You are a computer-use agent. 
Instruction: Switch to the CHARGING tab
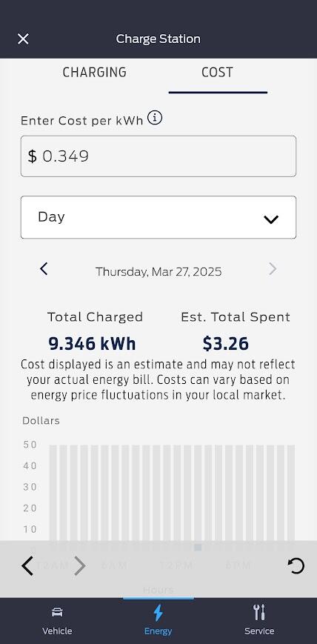[95, 73]
